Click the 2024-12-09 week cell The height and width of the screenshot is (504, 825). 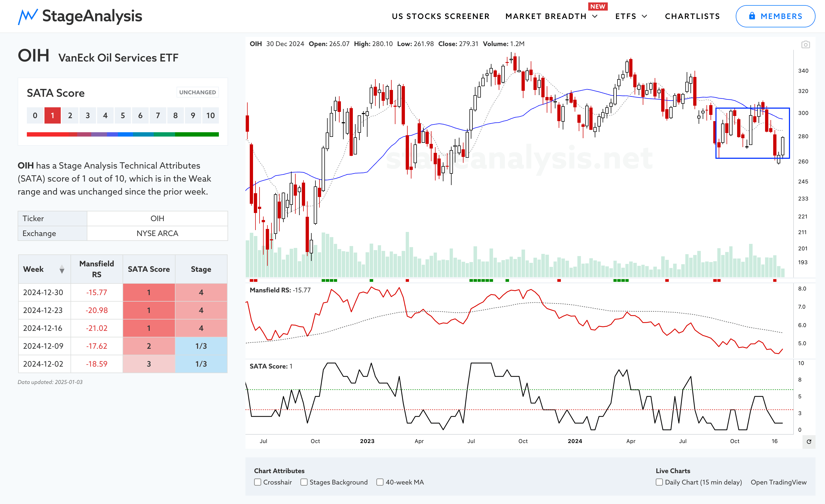(x=44, y=346)
